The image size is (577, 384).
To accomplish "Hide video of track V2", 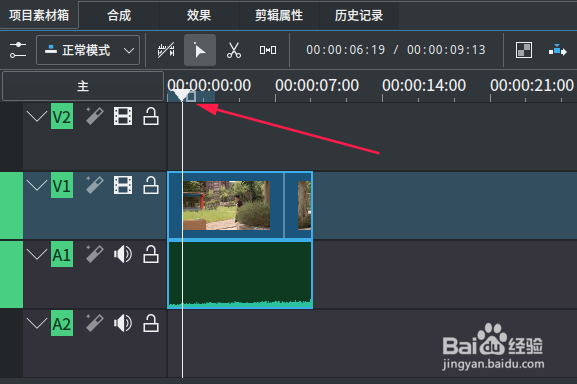I will coord(123,116).
